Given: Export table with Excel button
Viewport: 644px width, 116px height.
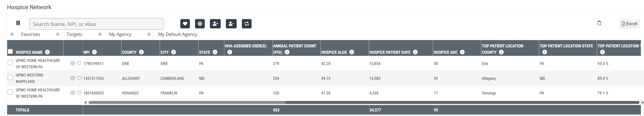Looking at the screenshot, I should (629, 24).
